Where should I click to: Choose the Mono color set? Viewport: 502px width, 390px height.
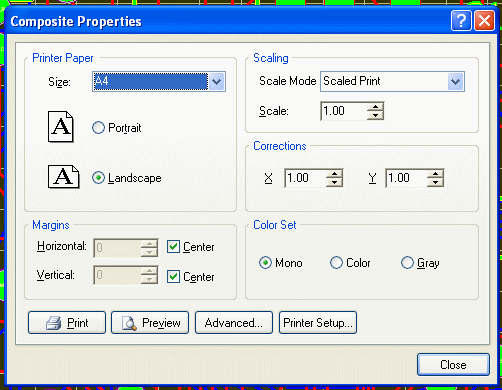(x=265, y=263)
